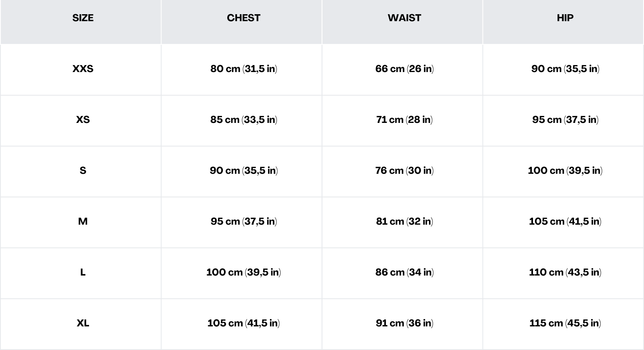The image size is (644, 350).
Task: Click the HIP column header
Action: tap(565, 18)
